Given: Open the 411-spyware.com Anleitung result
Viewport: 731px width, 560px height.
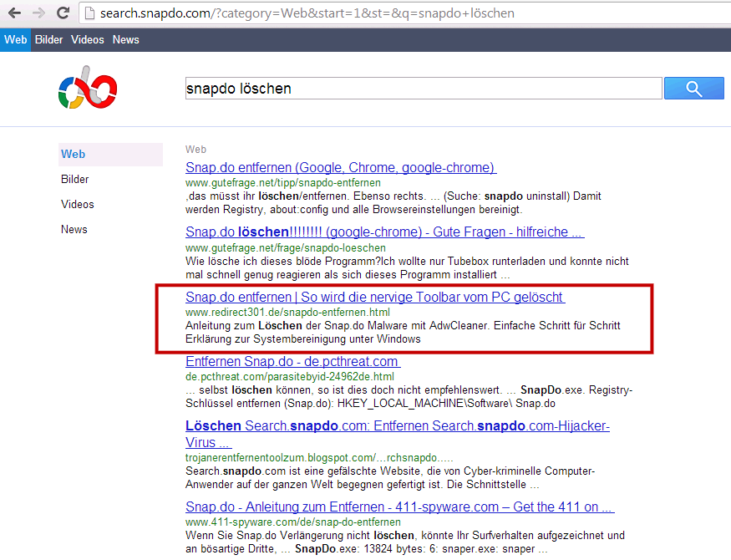Looking at the screenshot, I should coord(399,507).
